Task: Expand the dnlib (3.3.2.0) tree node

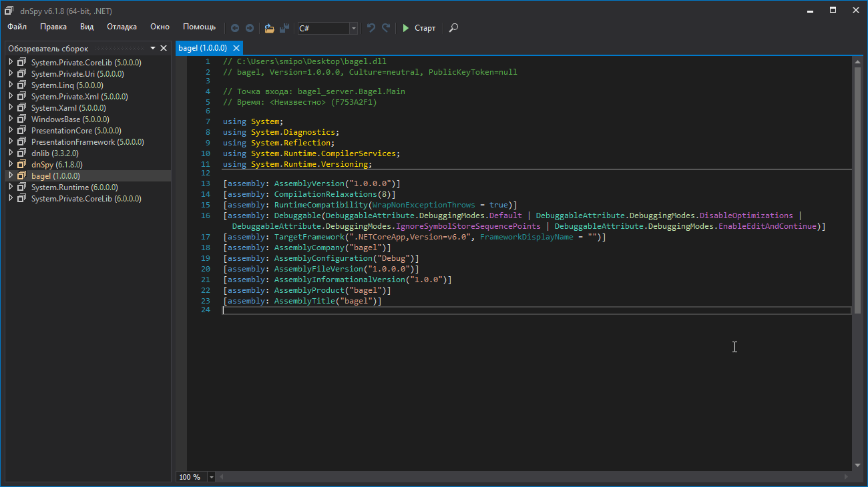Action: [x=11, y=153]
